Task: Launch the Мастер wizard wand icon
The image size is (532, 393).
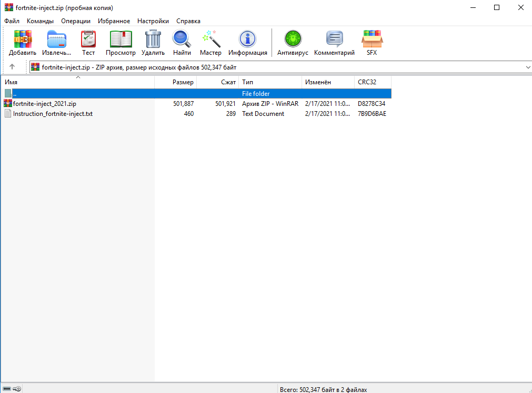Action: click(x=210, y=39)
